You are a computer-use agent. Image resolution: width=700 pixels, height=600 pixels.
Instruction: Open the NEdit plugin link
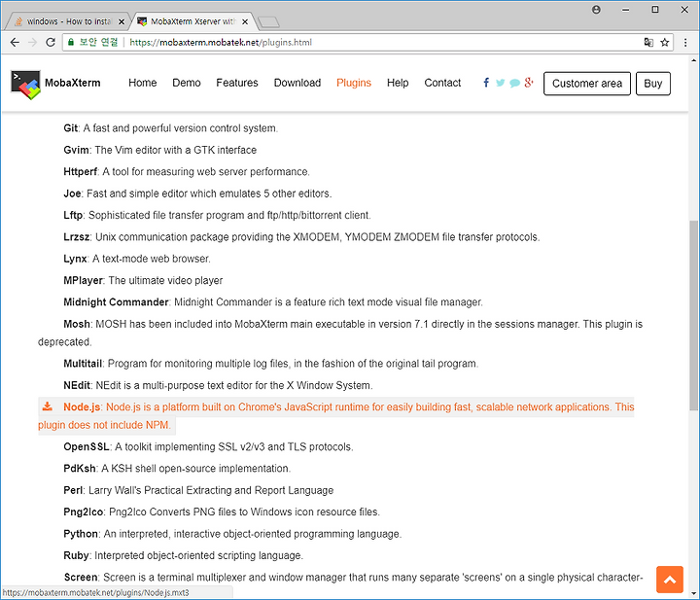[x=218, y=385]
